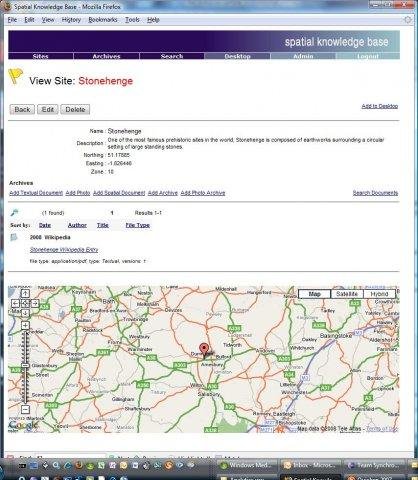This screenshot has height=480, width=418.
Task: Pan the map right with the right arrow
Action: (35, 303)
